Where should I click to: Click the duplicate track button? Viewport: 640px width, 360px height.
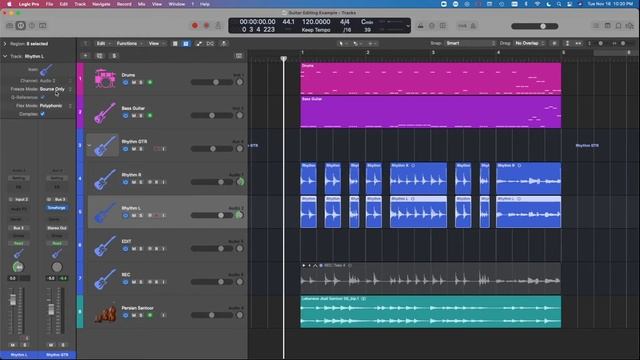(x=100, y=56)
